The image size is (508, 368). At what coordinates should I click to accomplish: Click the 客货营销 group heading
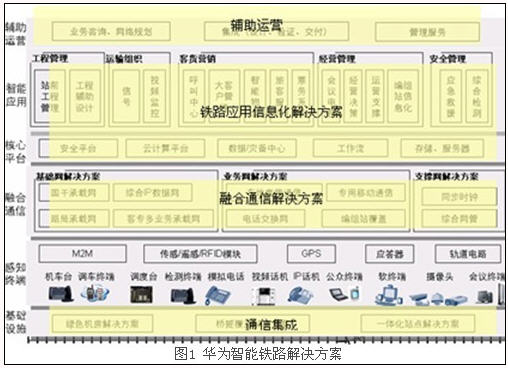click(197, 59)
